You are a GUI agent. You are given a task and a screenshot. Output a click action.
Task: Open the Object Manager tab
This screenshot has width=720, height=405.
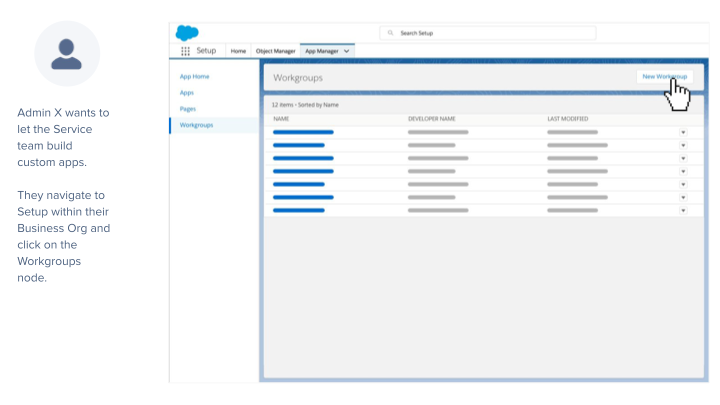click(x=275, y=51)
